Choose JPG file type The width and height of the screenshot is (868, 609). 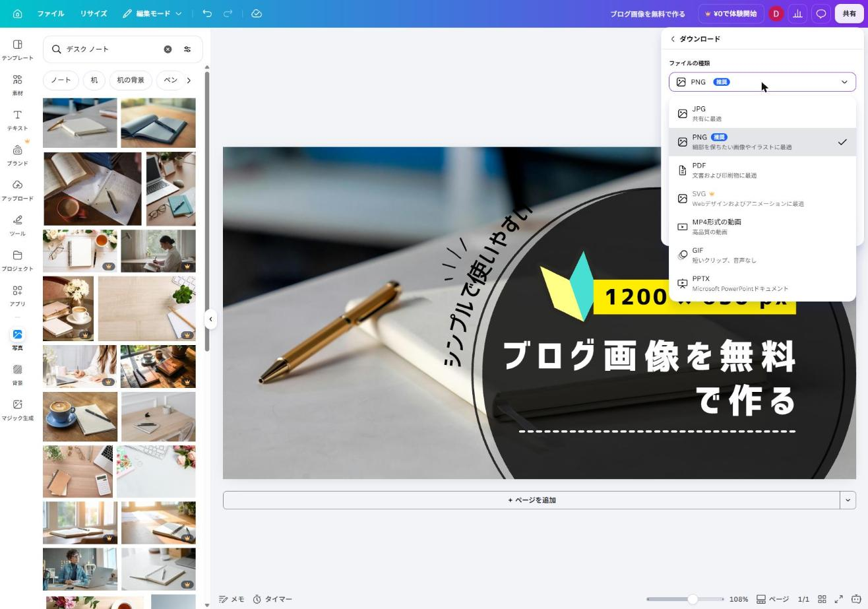pyautogui.click(x=762, y=113)
